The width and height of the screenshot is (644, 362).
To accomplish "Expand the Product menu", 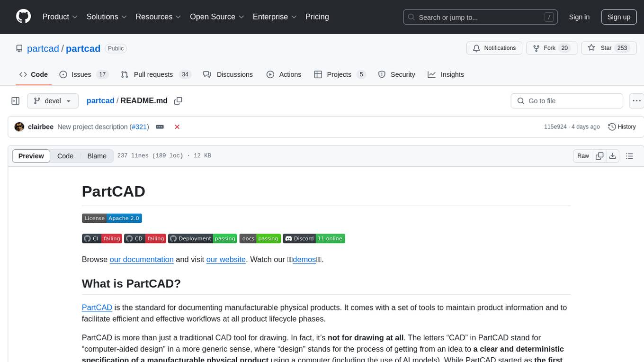I will pos(60,17).
